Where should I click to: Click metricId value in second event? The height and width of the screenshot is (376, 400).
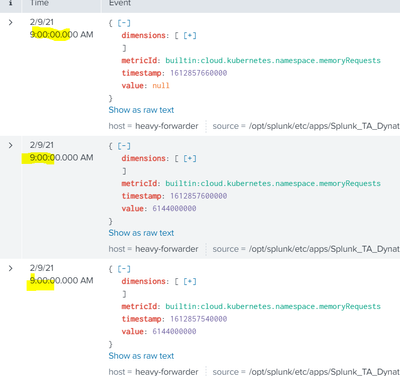[x=273, y=184]
